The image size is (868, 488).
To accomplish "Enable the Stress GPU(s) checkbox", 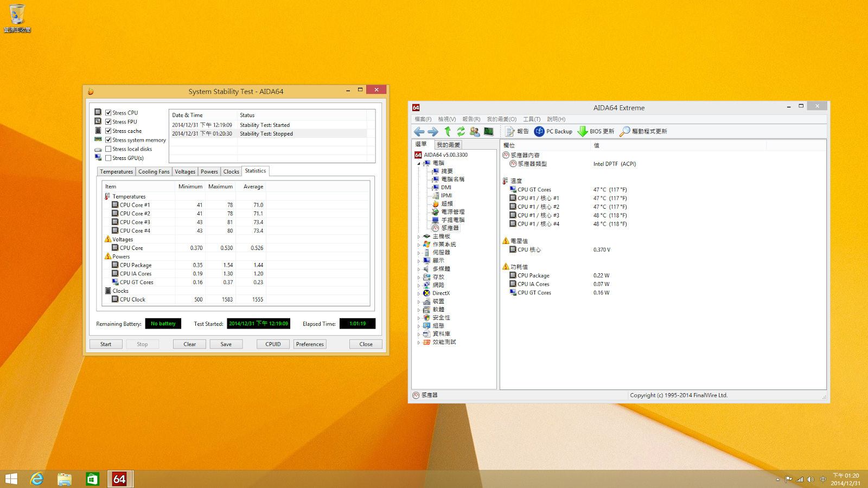I will coord(108,158).
